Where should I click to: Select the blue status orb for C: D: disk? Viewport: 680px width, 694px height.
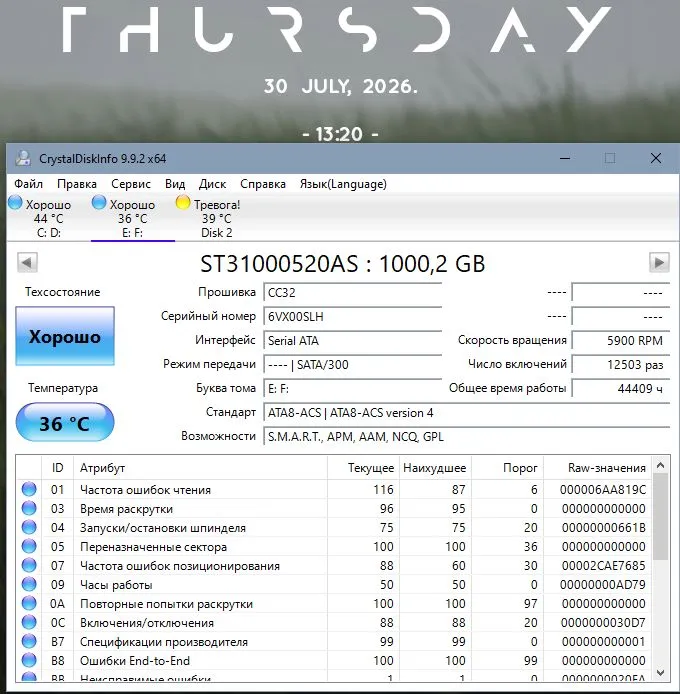point(15,203)
